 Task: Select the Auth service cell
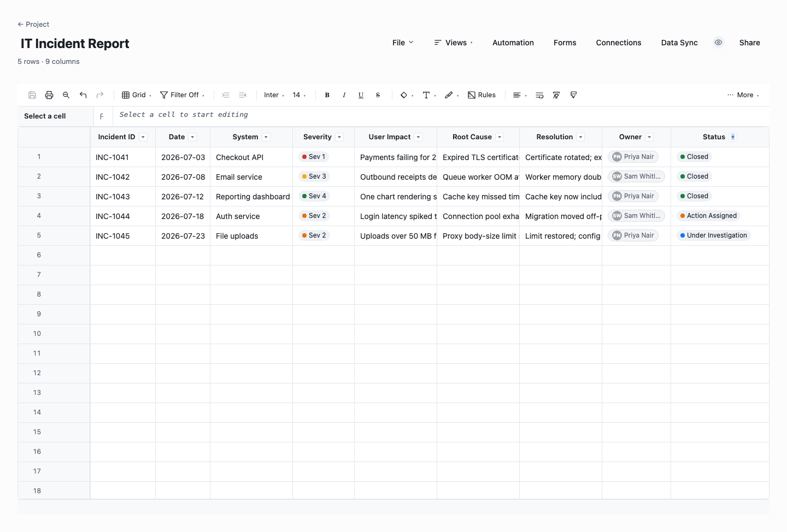251,216
